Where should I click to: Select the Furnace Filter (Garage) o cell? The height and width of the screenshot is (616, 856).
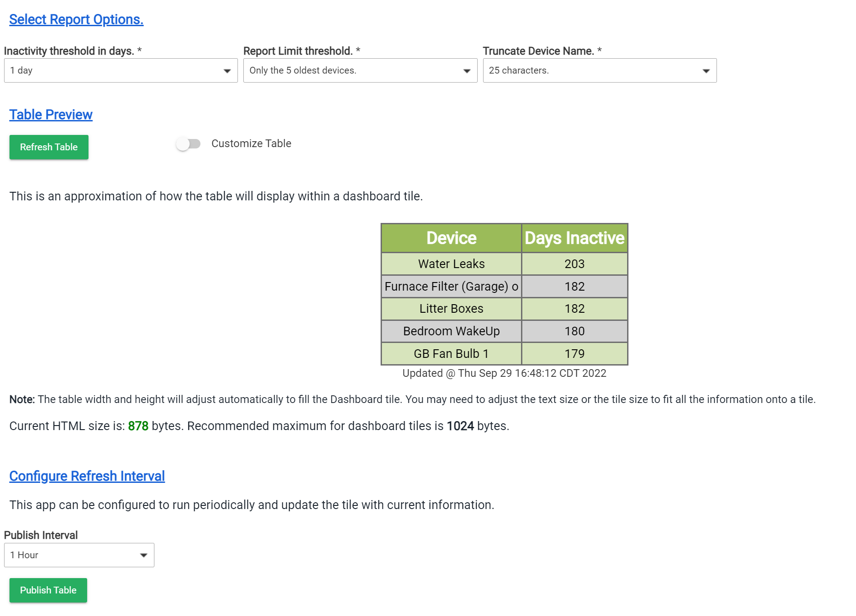tap(451, 287)
